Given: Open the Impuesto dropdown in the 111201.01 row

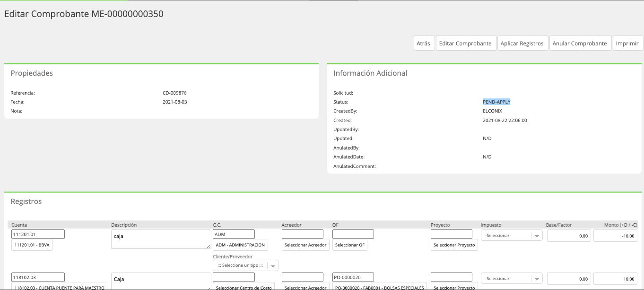Looking at the screenshot, I should pos(512,235).
